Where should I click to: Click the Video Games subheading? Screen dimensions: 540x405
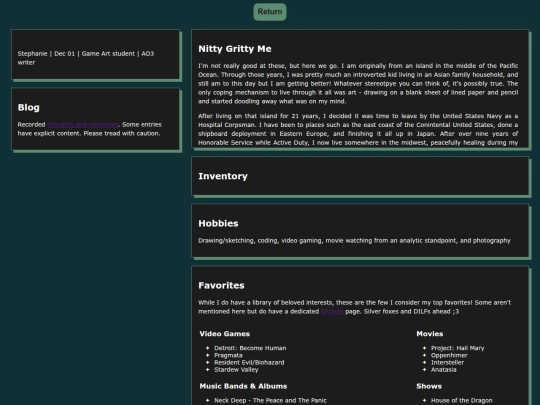[225, 334]
